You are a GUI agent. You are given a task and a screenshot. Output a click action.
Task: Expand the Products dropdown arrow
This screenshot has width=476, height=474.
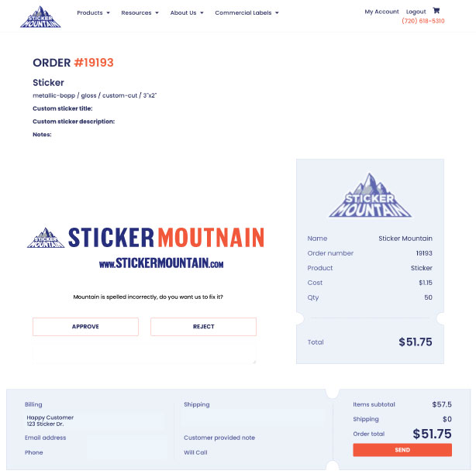(108, 12)
